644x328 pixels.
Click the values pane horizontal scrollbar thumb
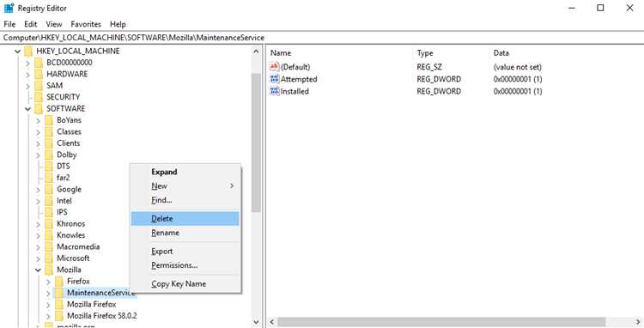[441, 322]
